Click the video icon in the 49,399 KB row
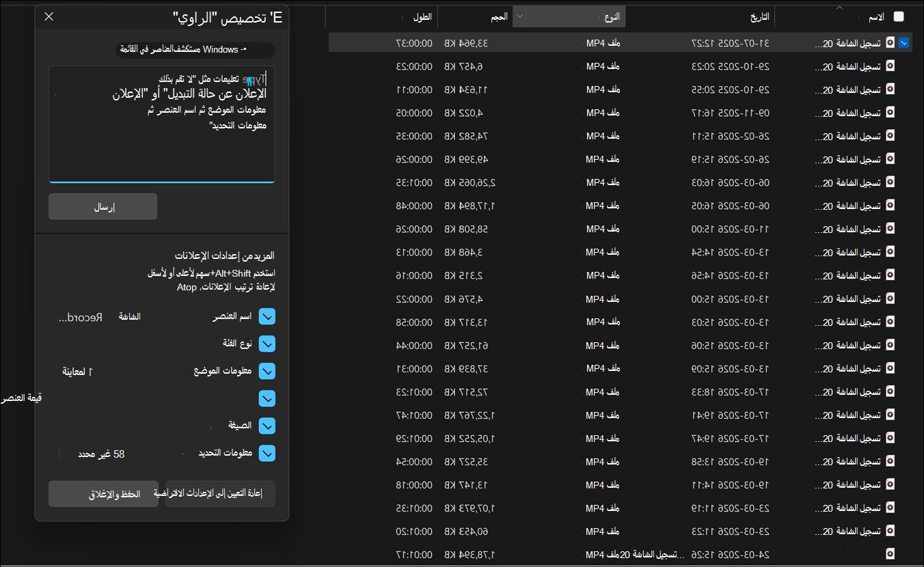Screen dimensions: 924x567 [890, 158]
